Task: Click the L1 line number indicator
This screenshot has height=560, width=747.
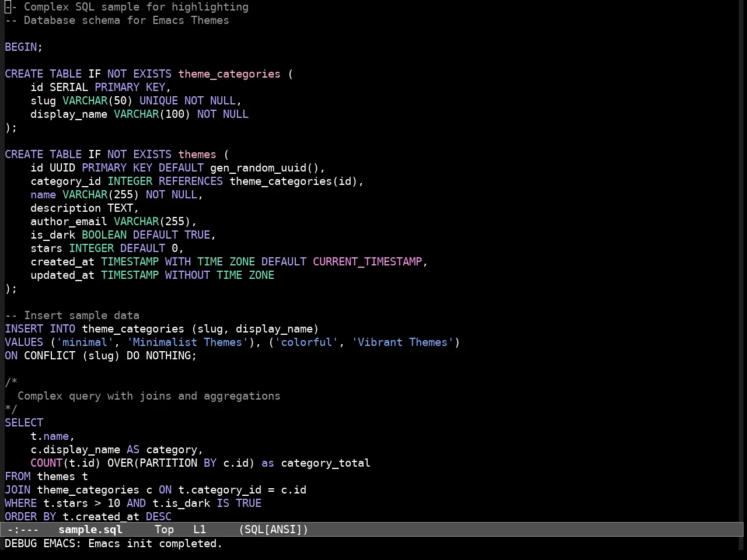Action: (200, 530)
